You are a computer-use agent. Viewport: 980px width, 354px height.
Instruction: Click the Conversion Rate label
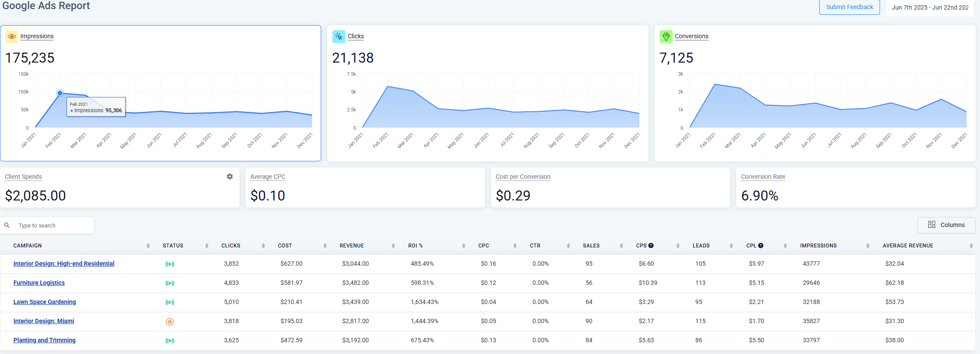763,177
